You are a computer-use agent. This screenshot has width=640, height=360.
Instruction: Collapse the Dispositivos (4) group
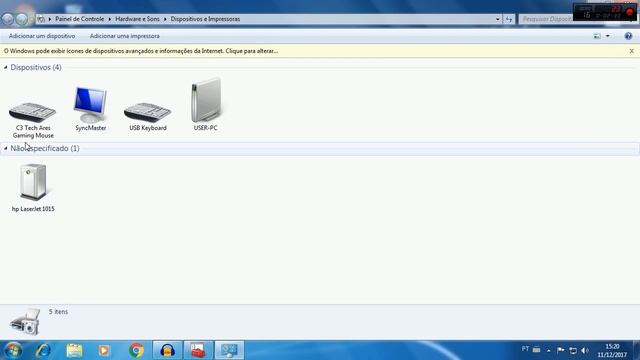coord(6,67)
